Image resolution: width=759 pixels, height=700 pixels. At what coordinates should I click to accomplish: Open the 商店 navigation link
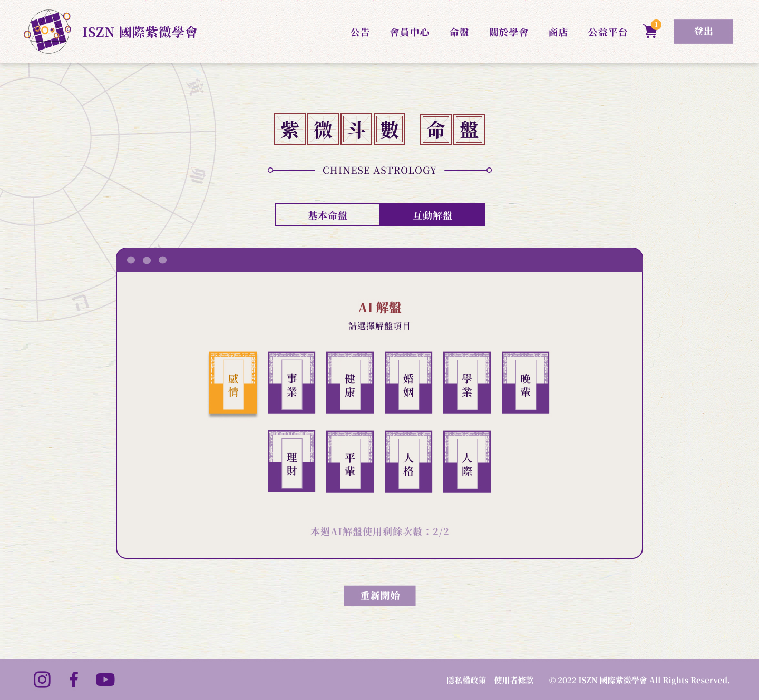(x=558, y=32)
